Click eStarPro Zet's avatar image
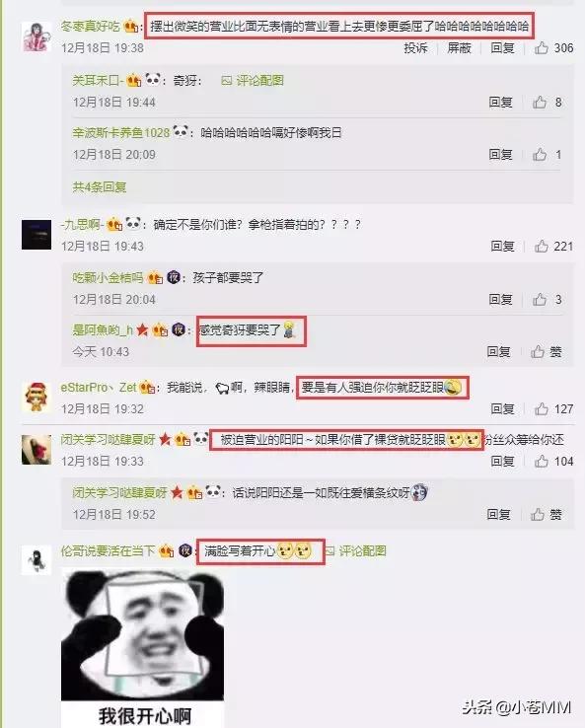This screenshot has height=728, width=585. 37,397
